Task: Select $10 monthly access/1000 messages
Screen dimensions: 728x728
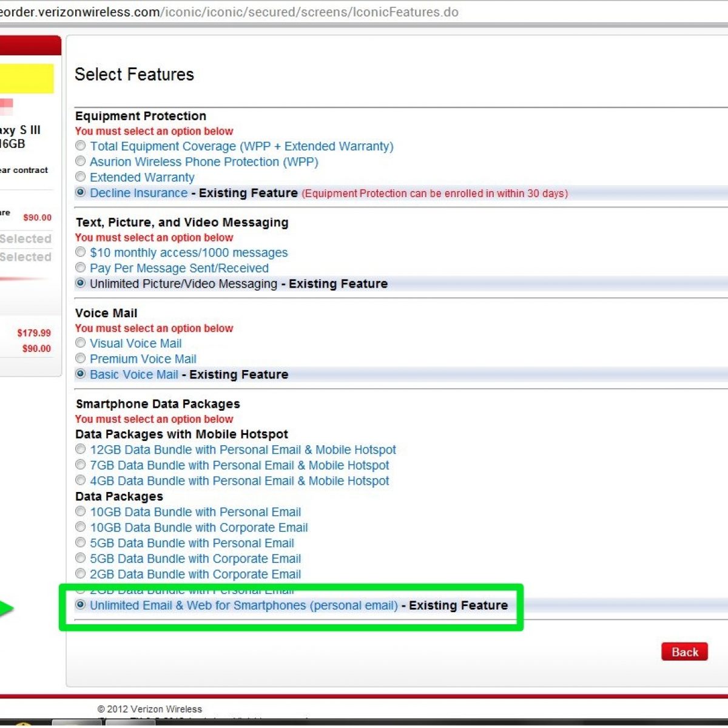Action: tap(80, 252)
